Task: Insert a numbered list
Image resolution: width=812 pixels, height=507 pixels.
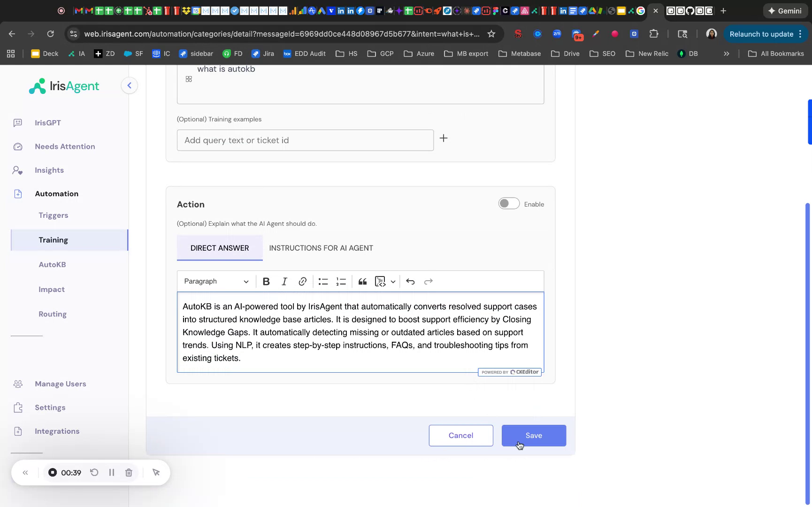Action: coord(341,281)
